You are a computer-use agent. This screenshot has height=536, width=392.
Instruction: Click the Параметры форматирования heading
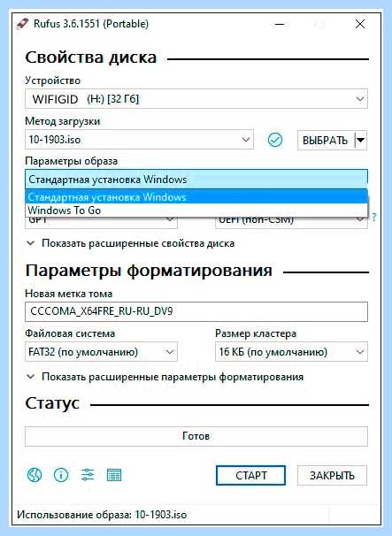coord(149,271)
